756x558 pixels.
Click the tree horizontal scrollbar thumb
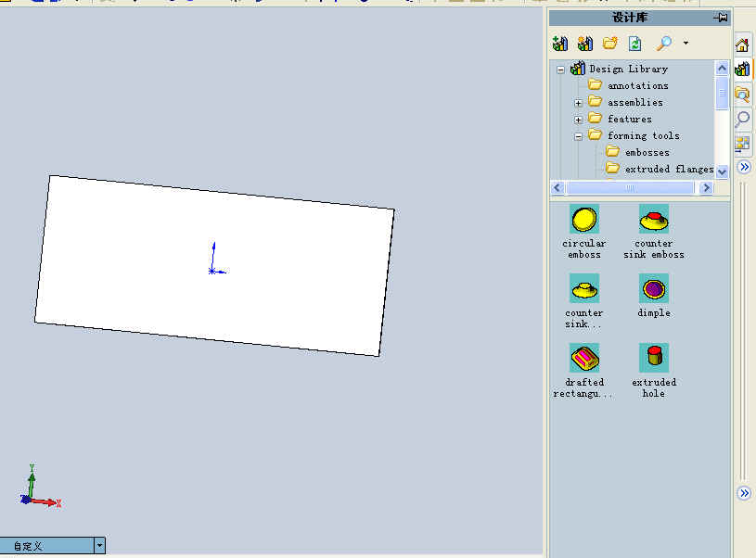[630, 188]
